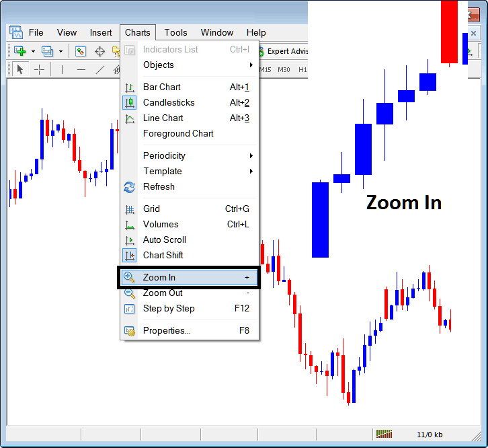Open the File menu

(x=36, y=33)
